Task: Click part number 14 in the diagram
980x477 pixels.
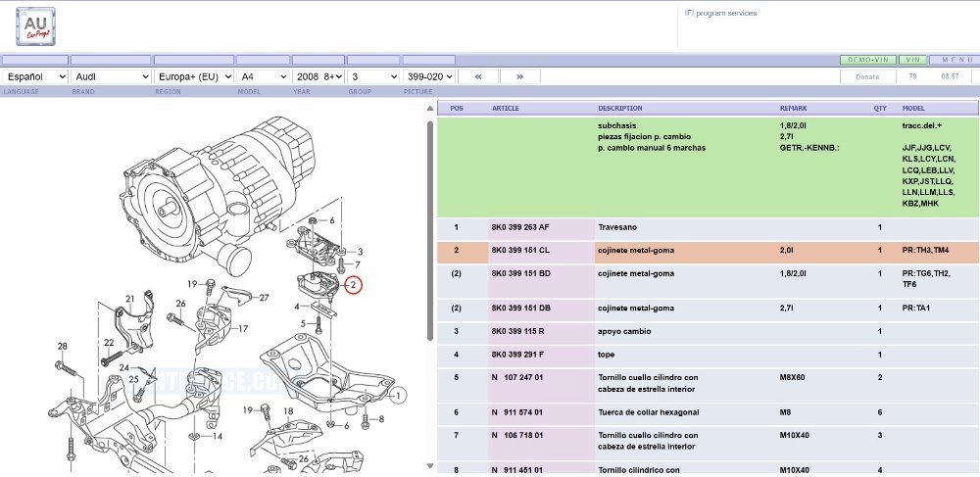Action: [x=217, y=436]
